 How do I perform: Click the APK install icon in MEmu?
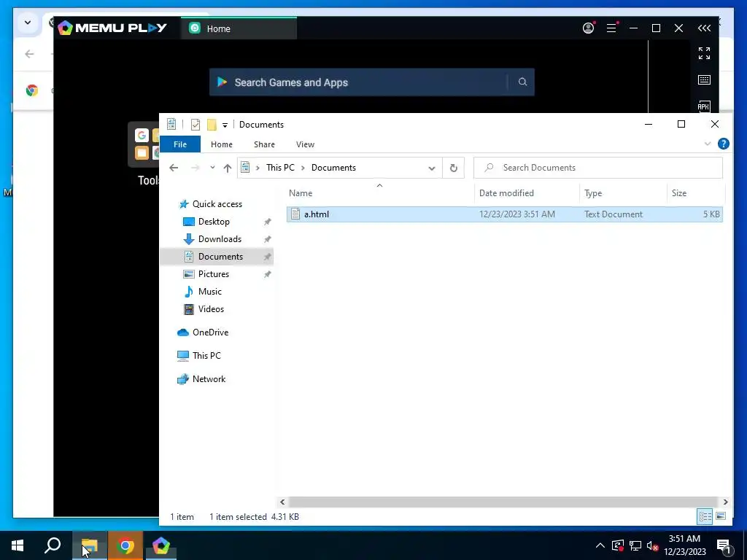[x=704, y=106]
